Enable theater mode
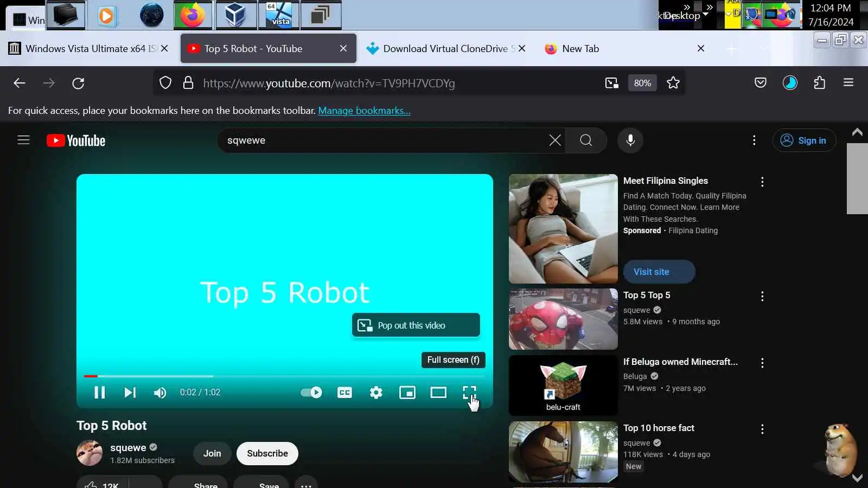 click(438, 393)
